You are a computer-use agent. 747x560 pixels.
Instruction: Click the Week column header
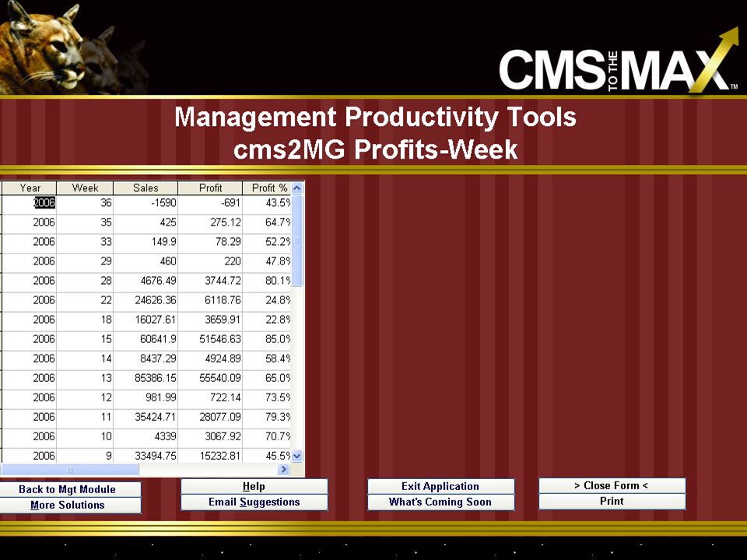[85, 188]
